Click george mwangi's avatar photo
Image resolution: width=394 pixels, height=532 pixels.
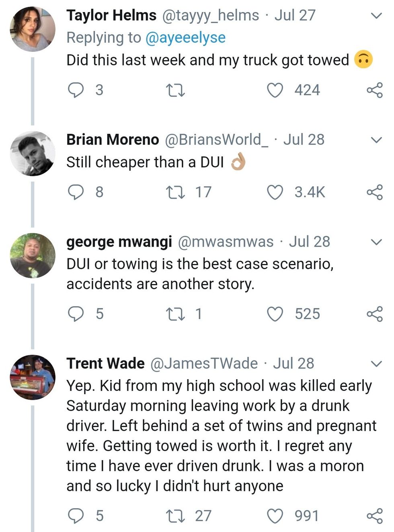point(32,256)
